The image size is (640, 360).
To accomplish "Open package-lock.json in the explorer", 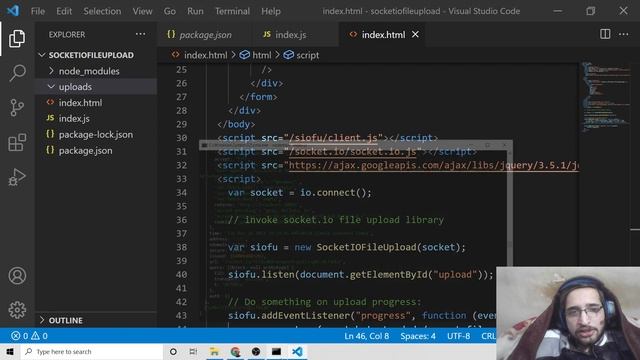I will tap(96, 134).
